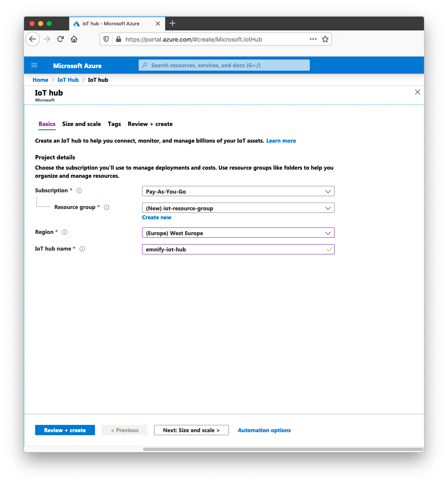Open the Region West Europe dropdown
This screenshot has height=484, width=448.
[x=238, y=233]
